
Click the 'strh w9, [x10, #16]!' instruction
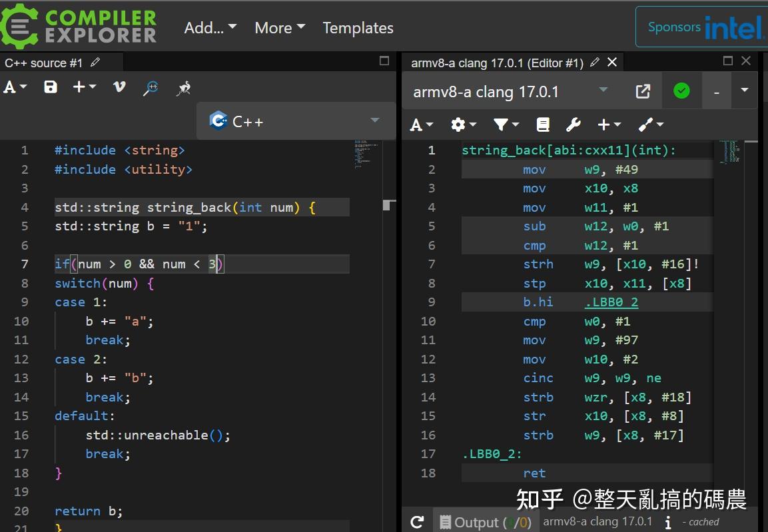click(x=611, y=264)
